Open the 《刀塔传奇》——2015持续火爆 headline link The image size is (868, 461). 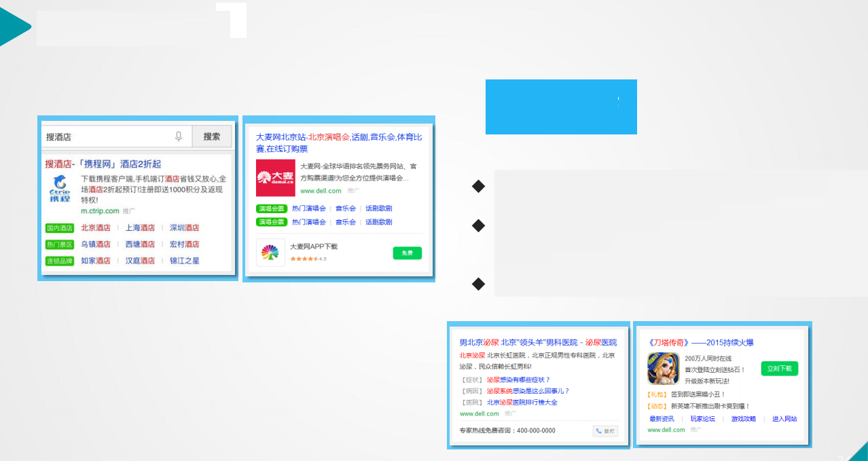click(x=700, y=343)
